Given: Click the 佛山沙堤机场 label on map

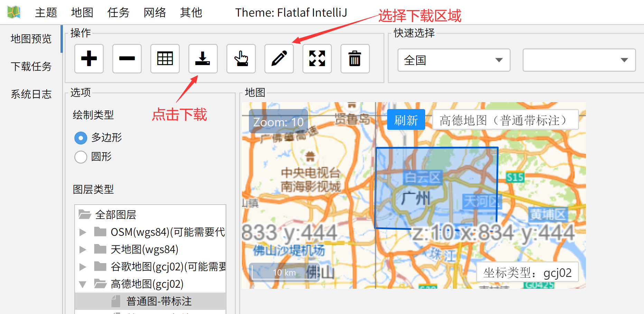Looking at the screenshot, I should coord(289,250).
